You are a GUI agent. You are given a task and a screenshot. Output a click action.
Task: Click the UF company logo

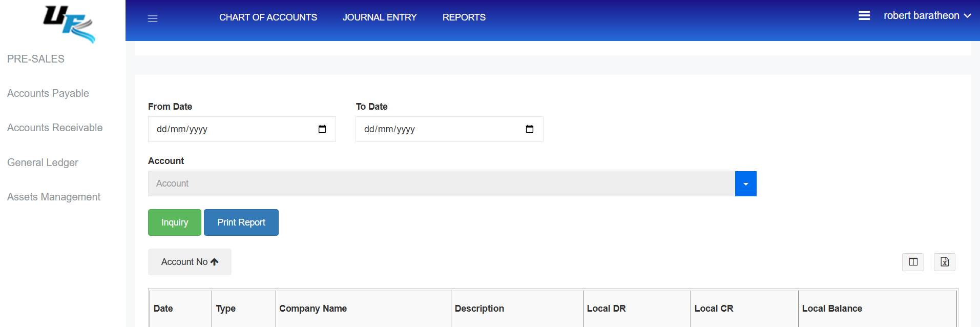[x=69, y=24]
